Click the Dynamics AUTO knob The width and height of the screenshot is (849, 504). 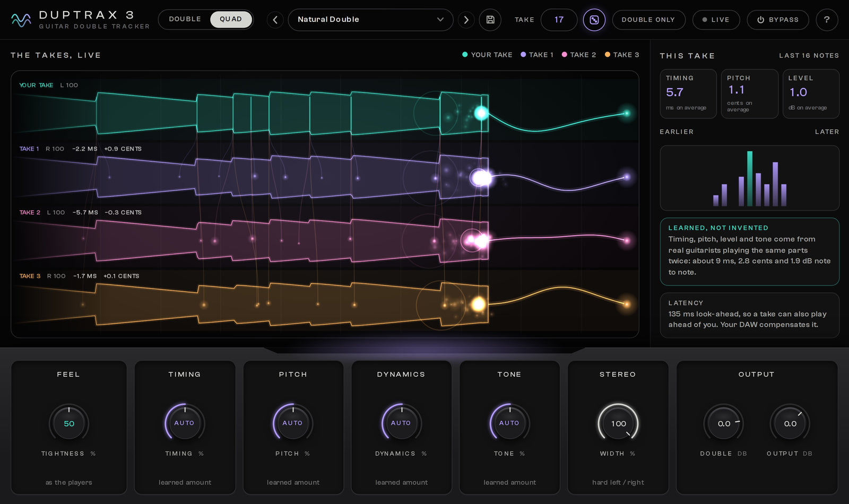pos(401,423)
